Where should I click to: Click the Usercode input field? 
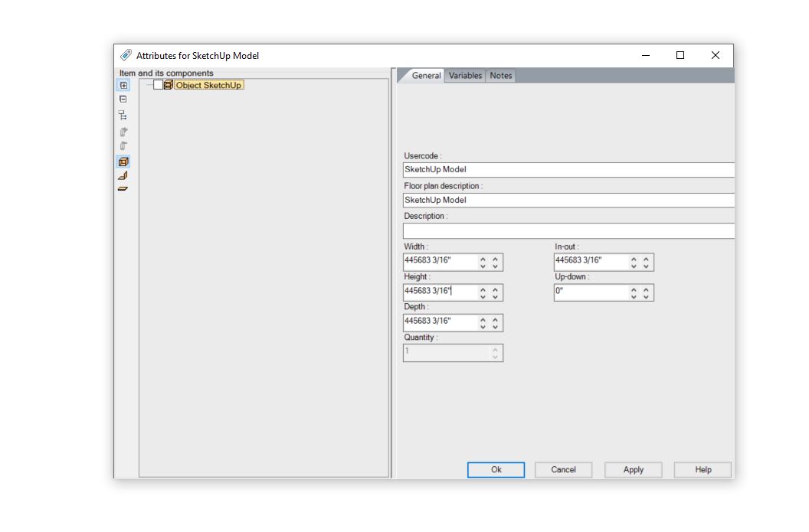pyautogui.click(x=568, y=170)
